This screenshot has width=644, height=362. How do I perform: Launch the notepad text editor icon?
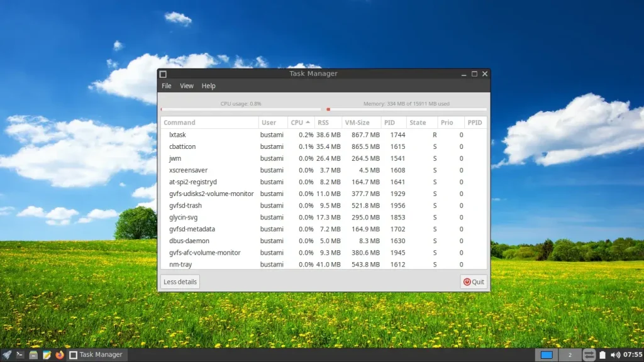47,354
